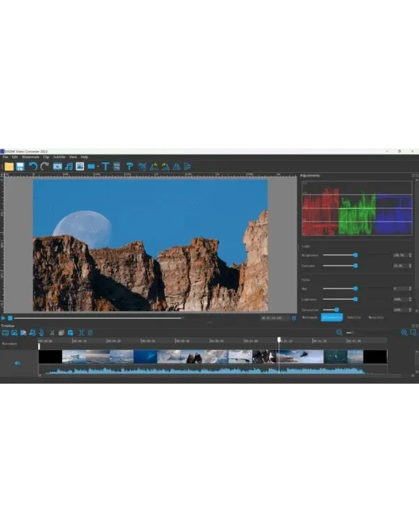Viewport: 419px width, 532px height.
Task: Add music with the music note toolbar icon
Action: [69, 167]
